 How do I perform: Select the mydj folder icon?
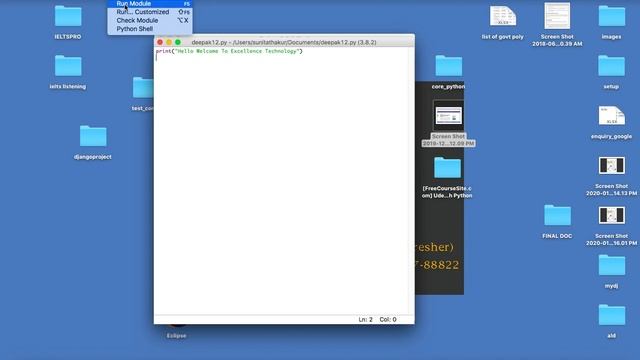611,265
